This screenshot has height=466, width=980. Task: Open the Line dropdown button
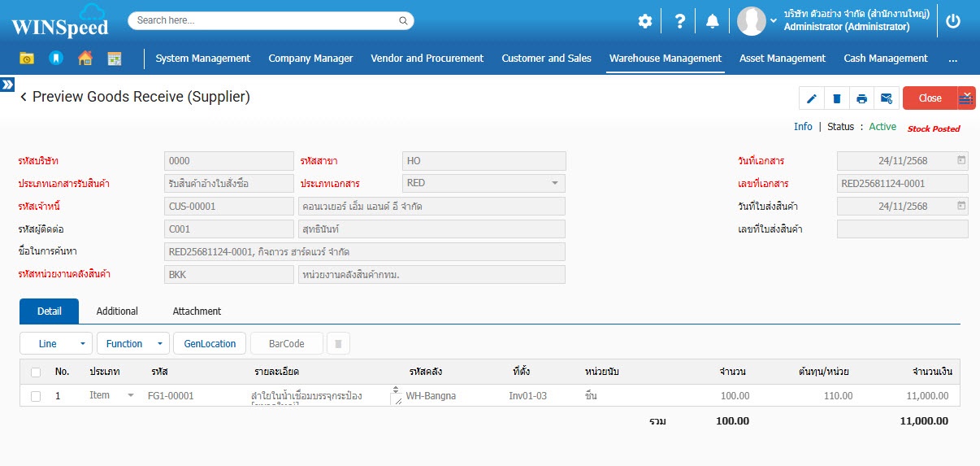click(55, 344)
